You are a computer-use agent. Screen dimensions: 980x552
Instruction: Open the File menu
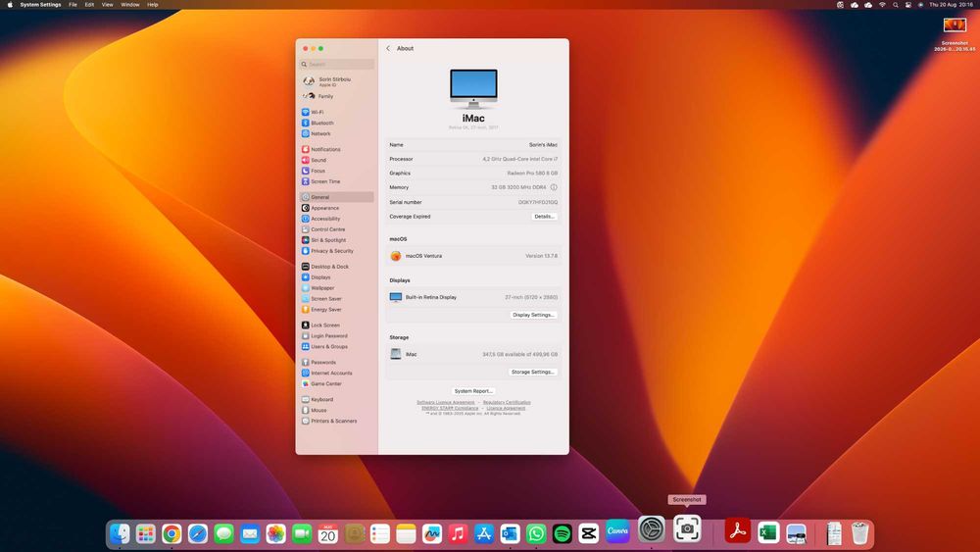(x=73, y=4)
